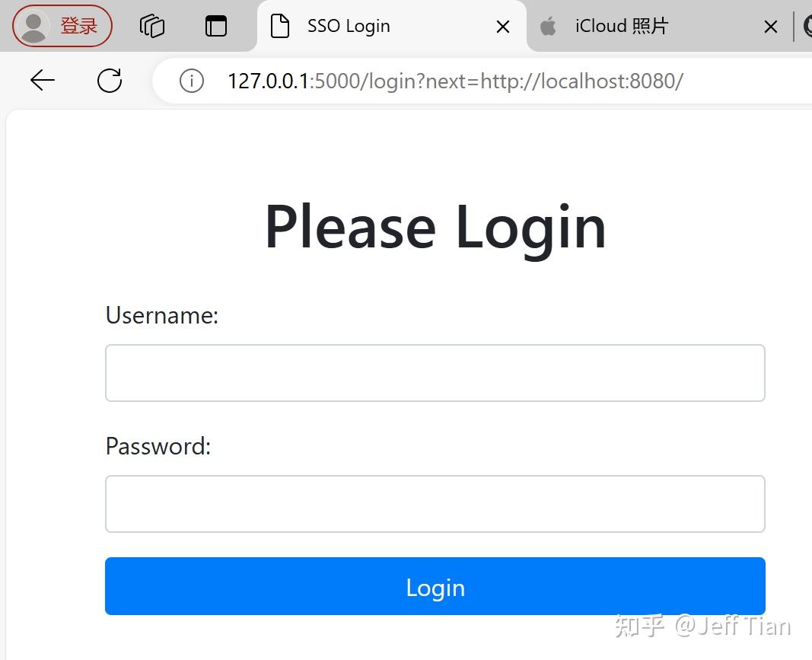Image resolution: width=812 pixels, height=660 pixels.
Task: Click the gray avatar in the profile button
Action: [34, 26]
